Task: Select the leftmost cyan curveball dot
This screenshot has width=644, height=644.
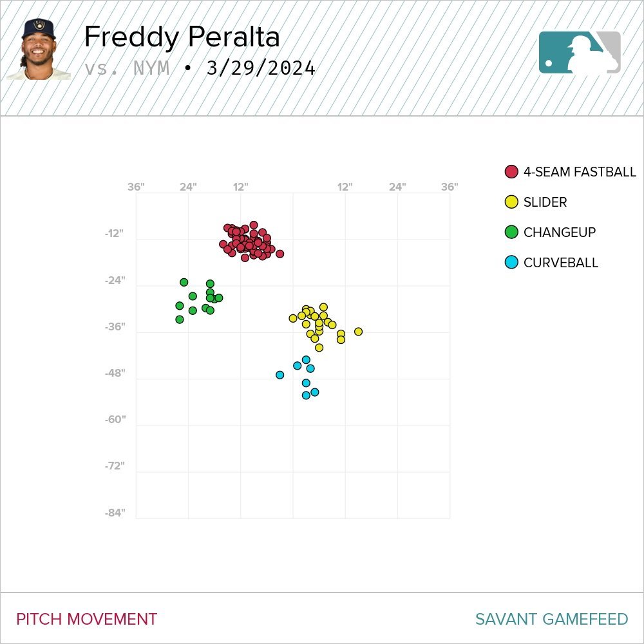Action: click(279, 375)
